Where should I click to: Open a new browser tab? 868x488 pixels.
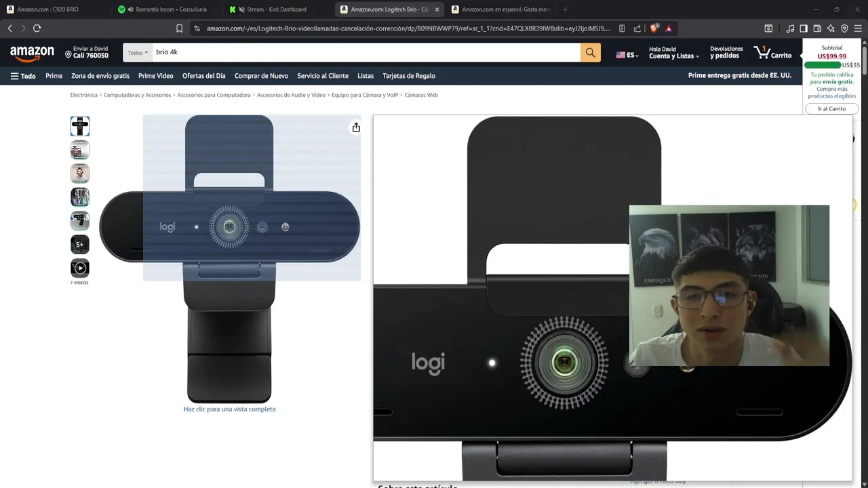[565, 9]
